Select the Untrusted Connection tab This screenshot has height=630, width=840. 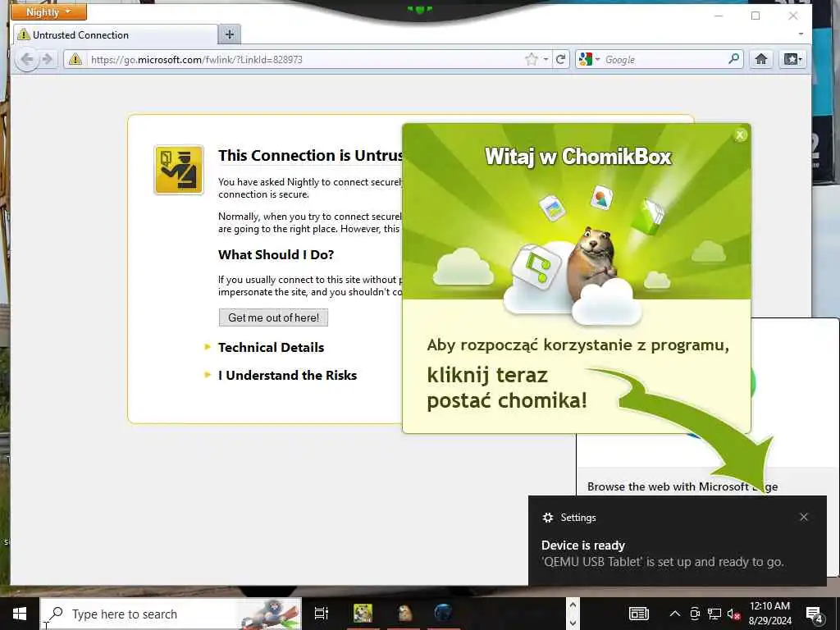[115, 34]
